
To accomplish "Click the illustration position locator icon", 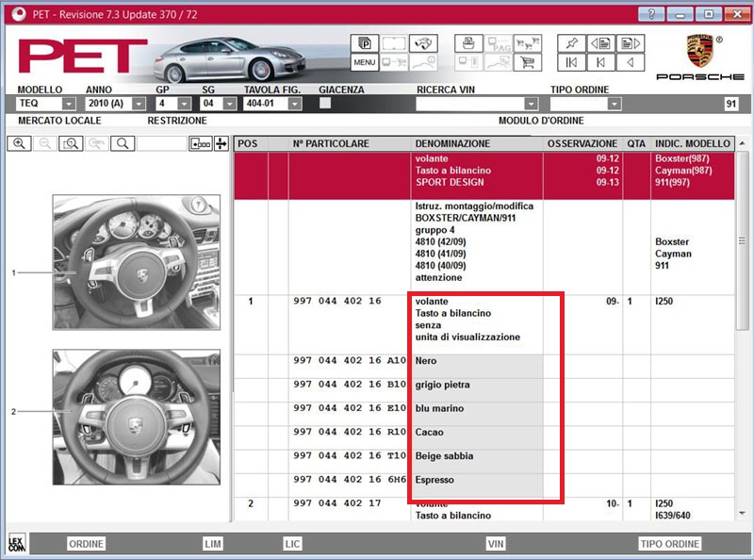I will pyautogui.click(x=201, y=143).
